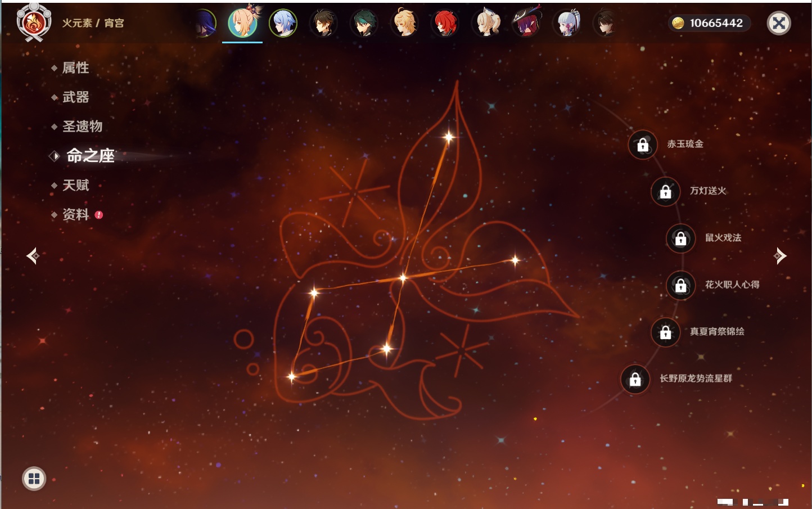
Task: Switch to blue-haired Ayato avatar
Action: point(283,23)
